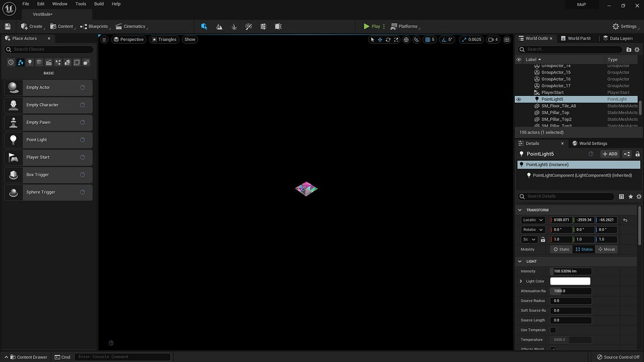Open the viewport hamburger options menu
644x362 pixels.
[x=104, y=40]
